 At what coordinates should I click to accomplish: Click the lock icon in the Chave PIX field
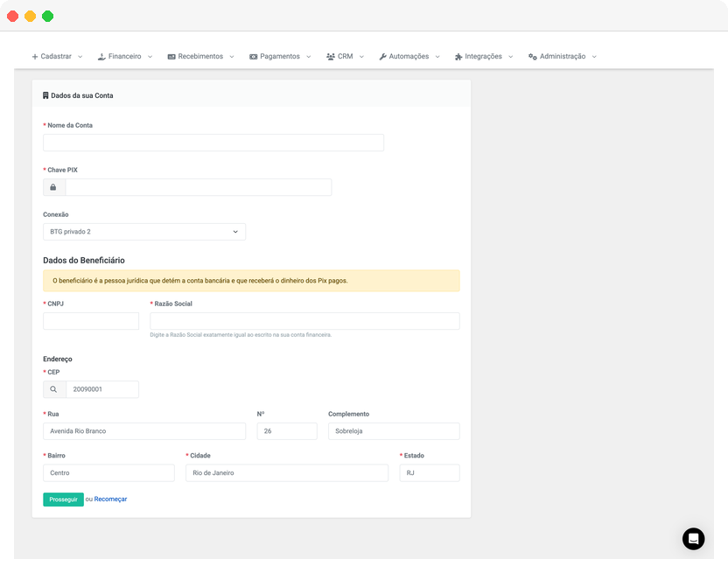coord(52,186)
